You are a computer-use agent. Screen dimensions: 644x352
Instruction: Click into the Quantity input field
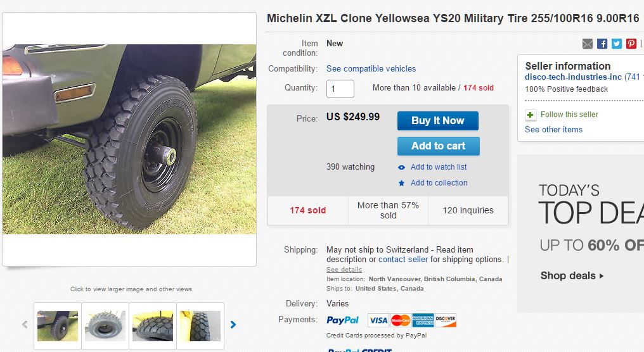coord(340,88)
